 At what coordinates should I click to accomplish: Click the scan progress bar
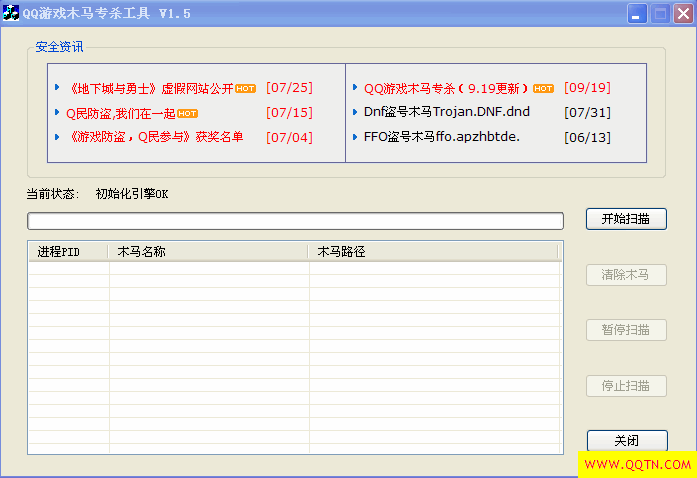(295, 221)
